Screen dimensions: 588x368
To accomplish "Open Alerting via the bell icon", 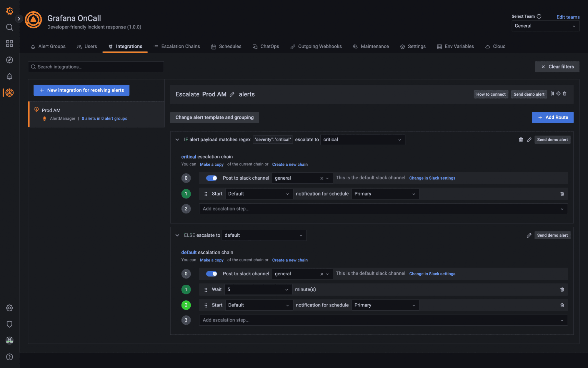I will (x=9, y=76).
